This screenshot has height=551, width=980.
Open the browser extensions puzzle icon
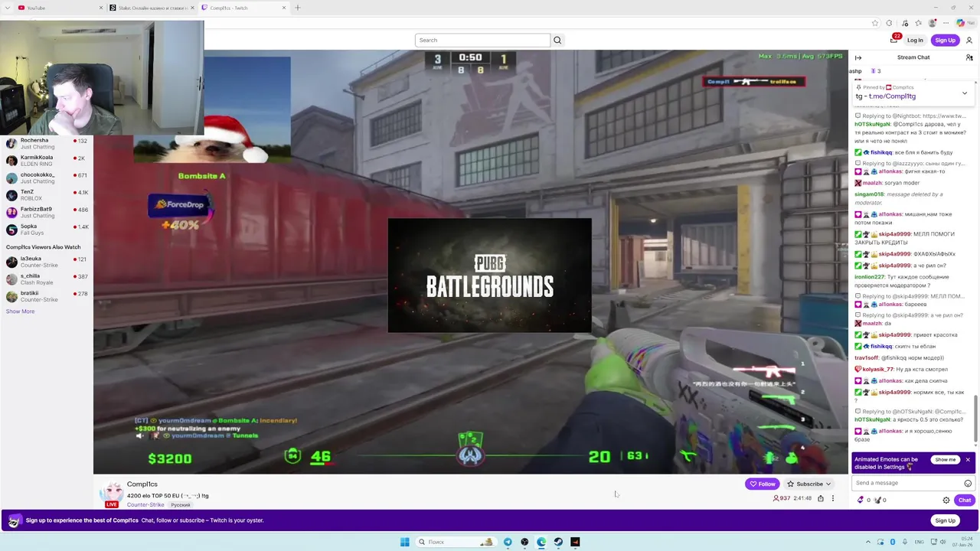pyautogui.click(x=889, y=23)
